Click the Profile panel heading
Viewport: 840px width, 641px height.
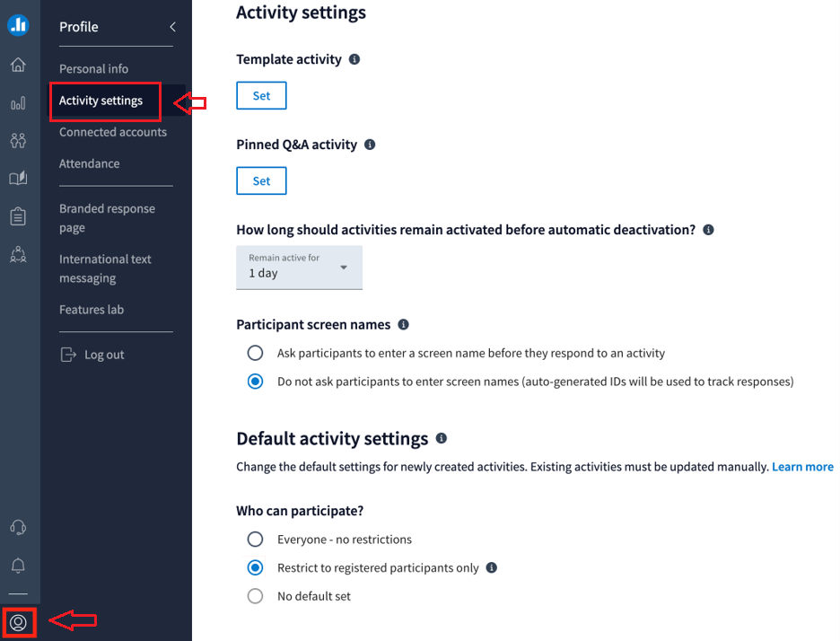[x=79, y=27]
